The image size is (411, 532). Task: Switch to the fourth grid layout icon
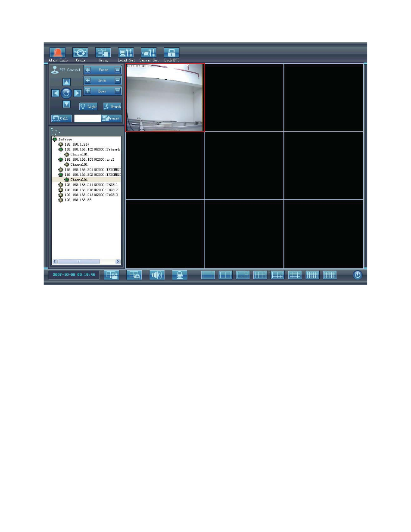coord(260,275)
